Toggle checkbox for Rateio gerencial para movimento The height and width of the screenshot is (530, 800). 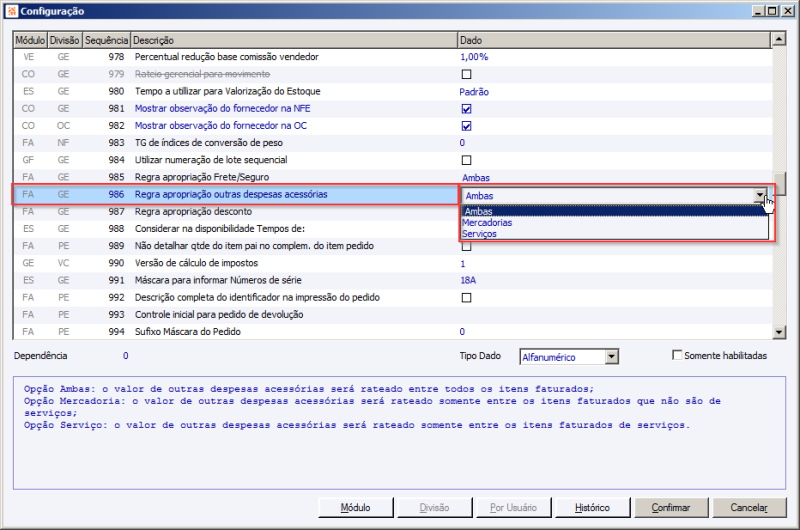(x=466, y=74)
